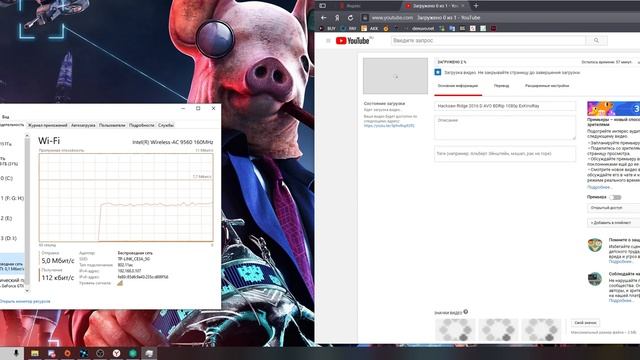This screenshot has height=360, width=640.
Task: Close the YouTube upload browser tab
Action: point(462,6)
